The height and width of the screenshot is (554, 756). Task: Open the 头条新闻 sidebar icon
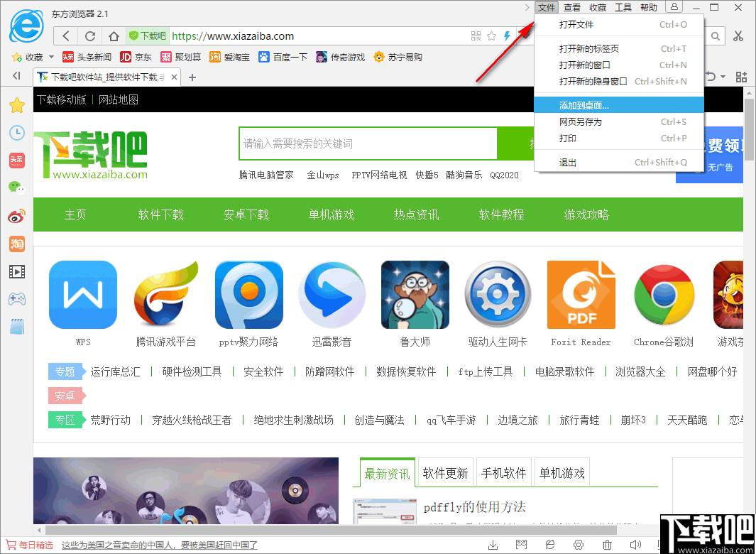click(x=17, y=161)
